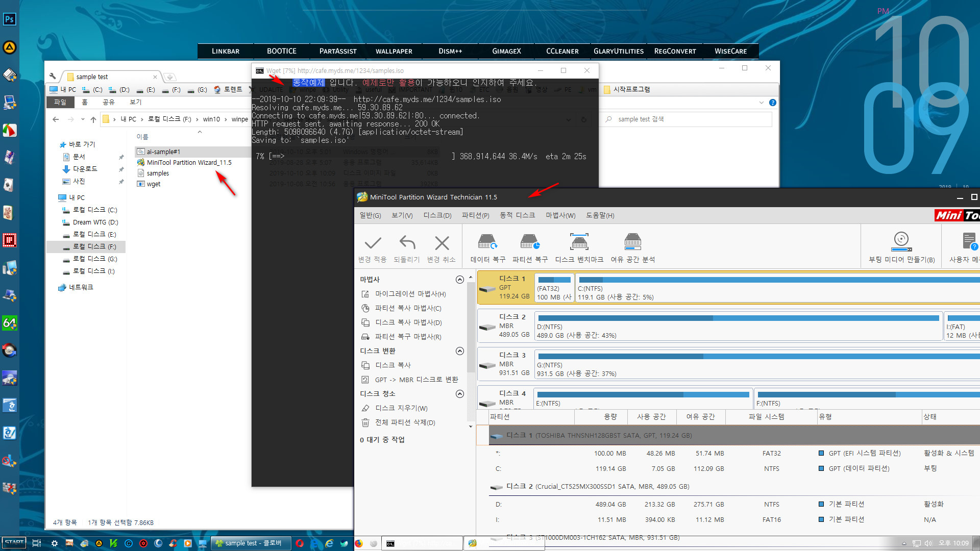Select the wget file in Explorer
This screenshot has width=980, height=551.
[x=149, y=184]
